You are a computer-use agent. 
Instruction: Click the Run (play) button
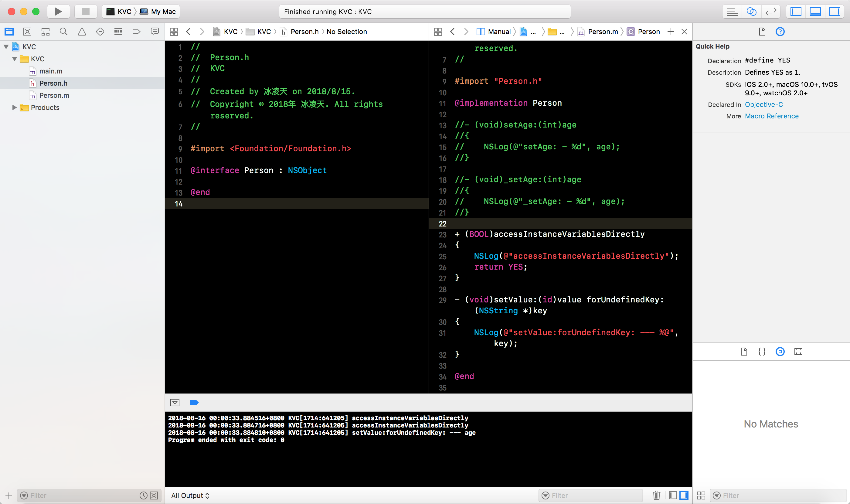(x=58, y=12)
